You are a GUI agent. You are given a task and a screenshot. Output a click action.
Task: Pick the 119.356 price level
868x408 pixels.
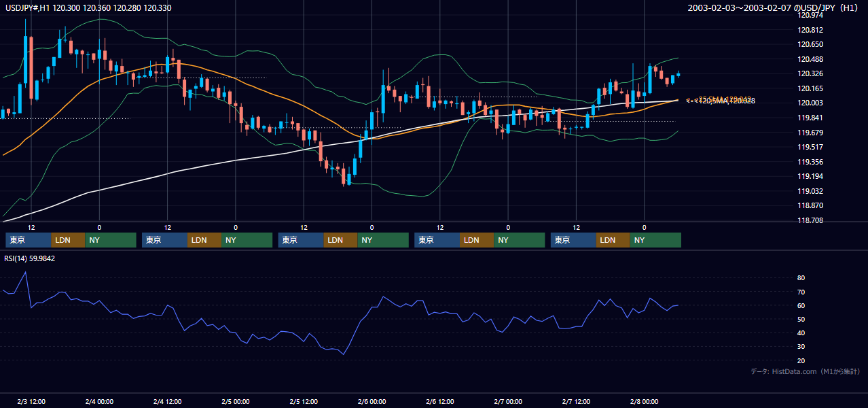click(x=811, y=162)
